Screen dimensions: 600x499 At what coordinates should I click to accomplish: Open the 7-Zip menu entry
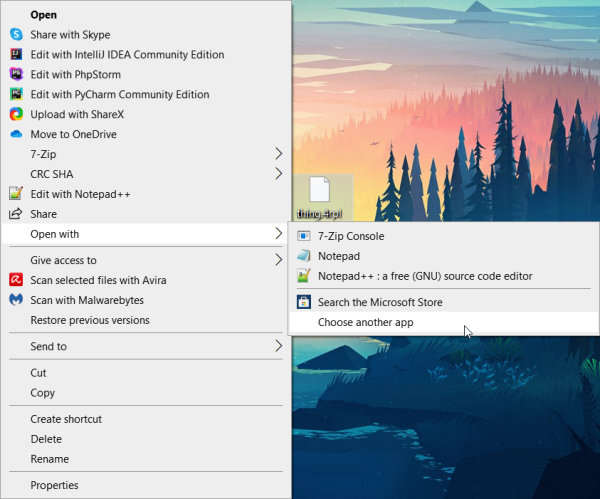[146, 154]
